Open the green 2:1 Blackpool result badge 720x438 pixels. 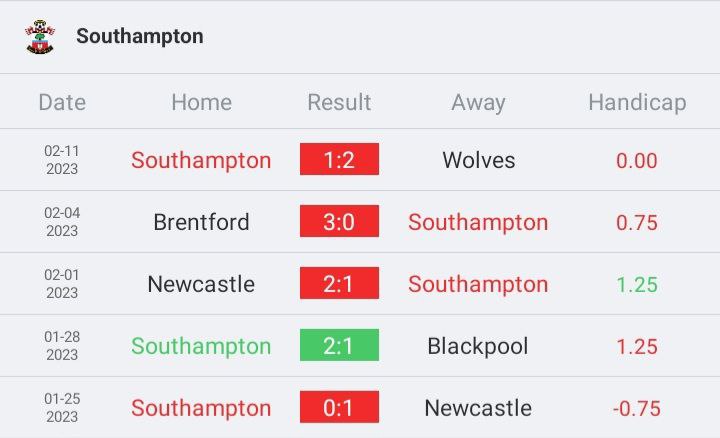(x=339, y=346)
